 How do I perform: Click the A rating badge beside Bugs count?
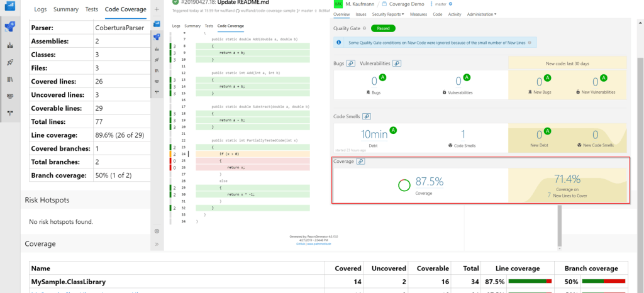click(382, 77)
